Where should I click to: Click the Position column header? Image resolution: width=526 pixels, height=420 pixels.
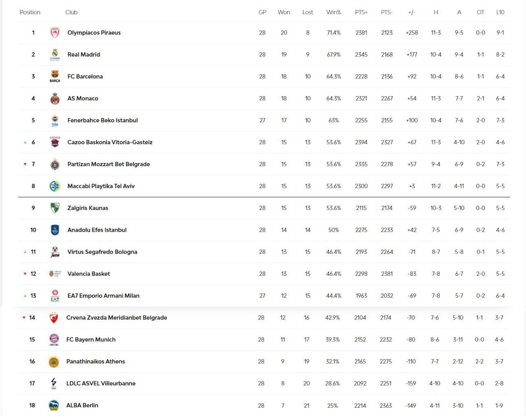(x=30, y=12)
